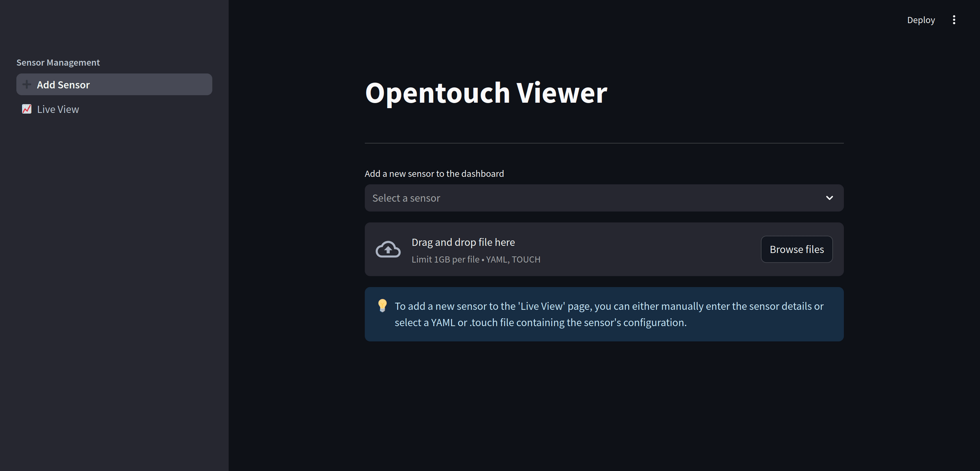Viewport: 980px width, 471px height.
Task: Click the Sensor Management sidebar heading
Action: coord(58,62)
